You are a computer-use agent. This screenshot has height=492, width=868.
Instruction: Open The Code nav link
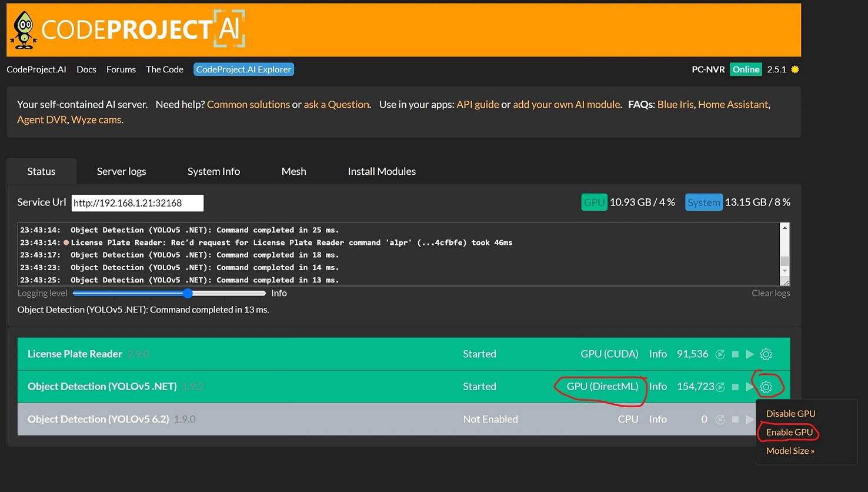pyautogui.click(x=165, y=69)
